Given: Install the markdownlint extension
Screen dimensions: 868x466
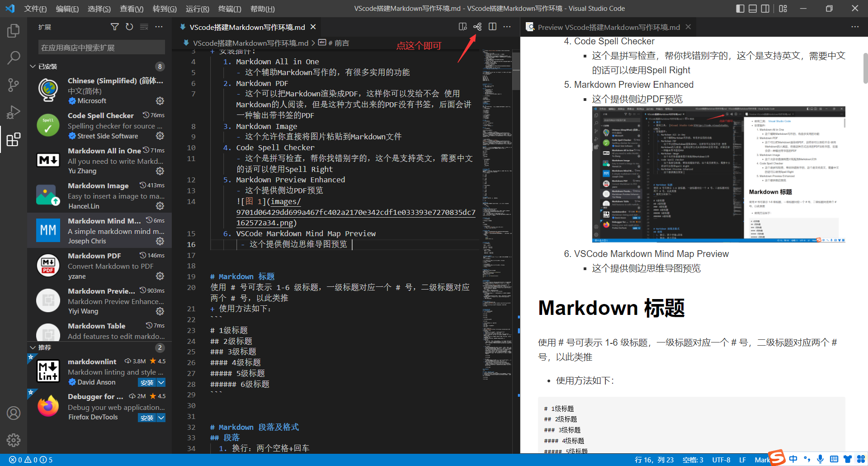Looking at the screenshot, I should tap(147, 383).
